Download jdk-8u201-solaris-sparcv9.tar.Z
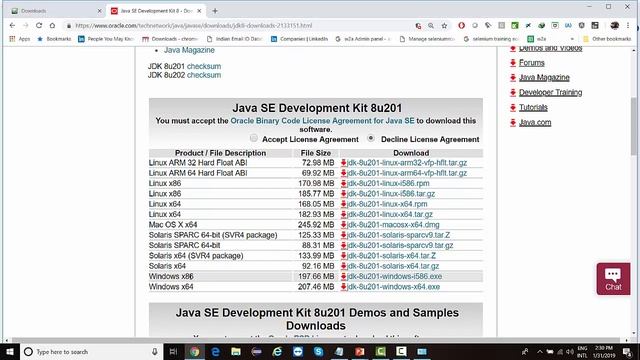Image resolution: width=640 pixels, height=360 pixels. (398, 235)
